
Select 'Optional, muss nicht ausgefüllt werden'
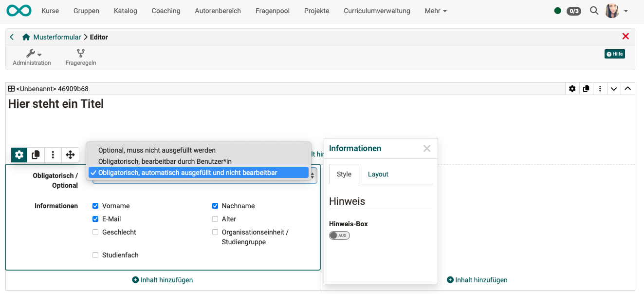tap(157, 150)
